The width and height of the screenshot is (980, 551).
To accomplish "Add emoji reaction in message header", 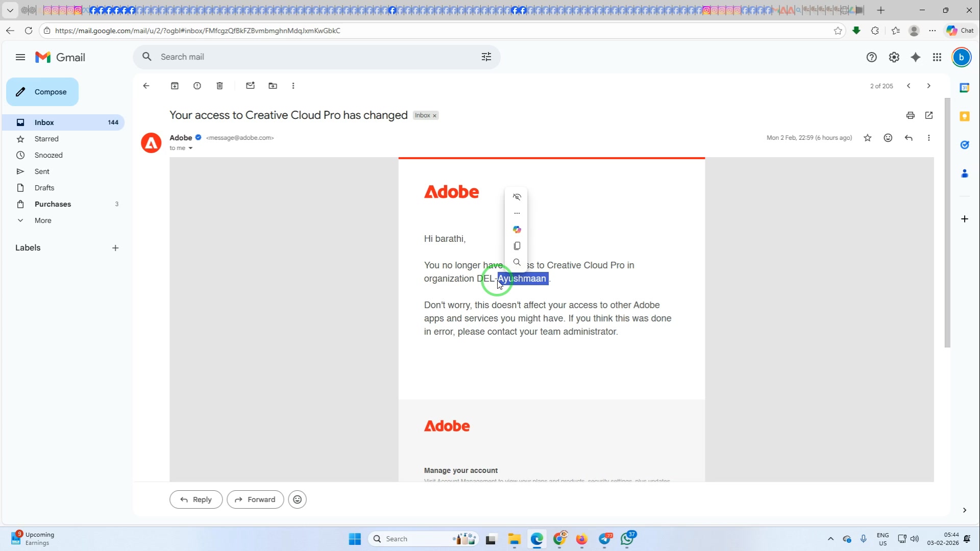I will coord(888,138).
